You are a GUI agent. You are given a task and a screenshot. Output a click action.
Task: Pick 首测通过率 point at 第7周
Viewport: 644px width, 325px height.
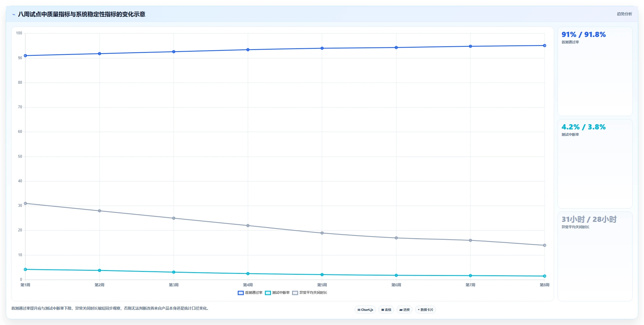pyautogui.click(x=470, y=46)
